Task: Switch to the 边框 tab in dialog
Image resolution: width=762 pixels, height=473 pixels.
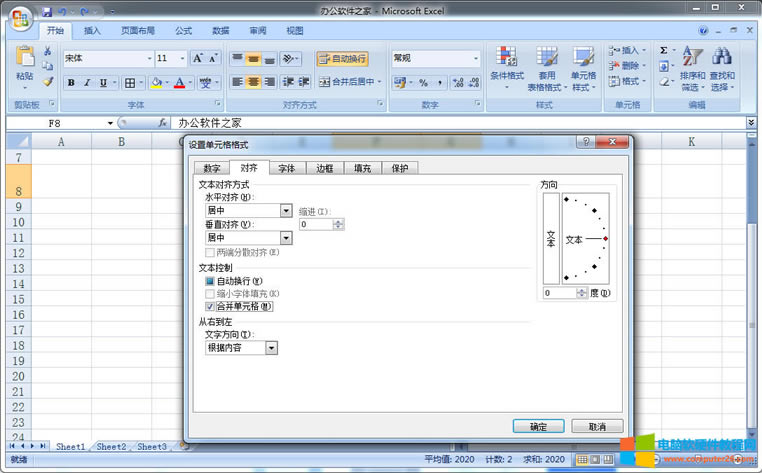Action: [324, 168]
